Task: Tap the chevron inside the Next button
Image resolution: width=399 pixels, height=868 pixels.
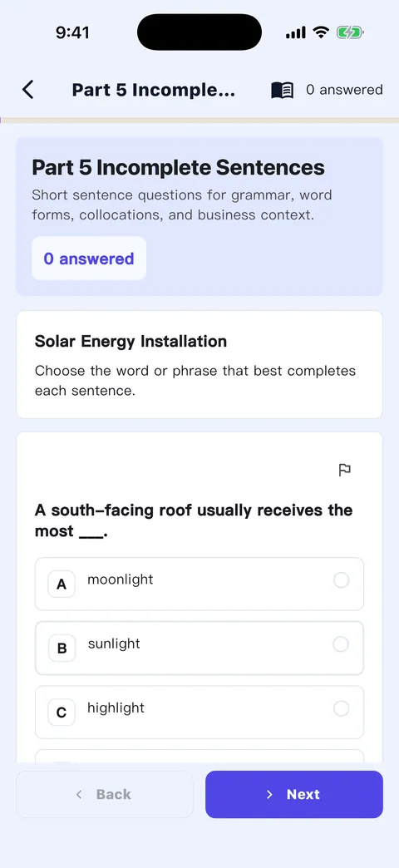Action: pos(269,794)
